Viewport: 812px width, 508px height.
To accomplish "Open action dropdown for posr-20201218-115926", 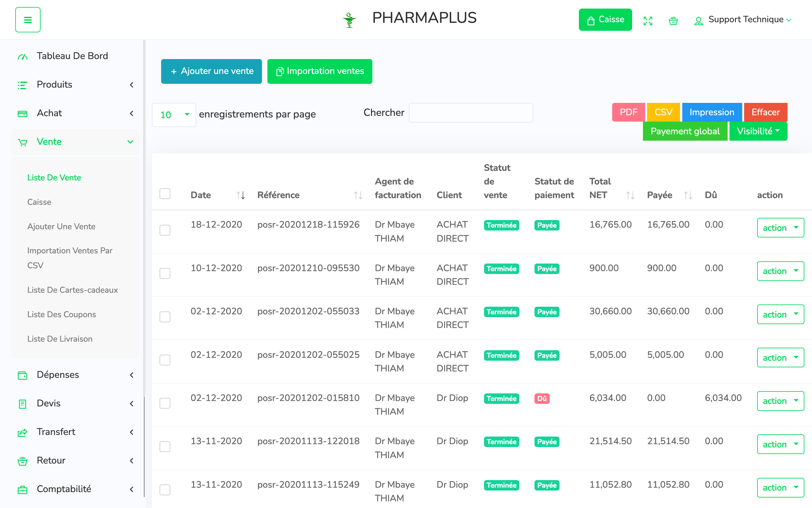I will click(781, 228).
